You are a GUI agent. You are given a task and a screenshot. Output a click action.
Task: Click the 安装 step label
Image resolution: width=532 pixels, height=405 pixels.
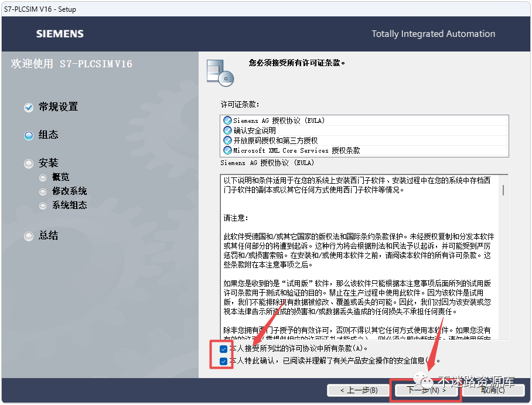[x=48, y=163]
